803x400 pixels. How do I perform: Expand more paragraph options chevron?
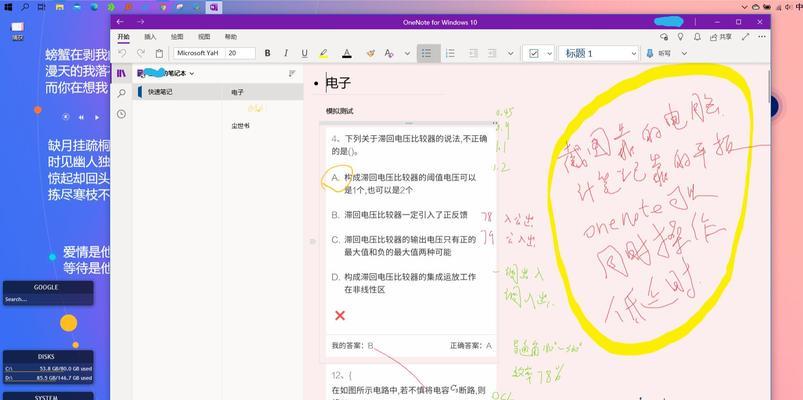coord(511,53)
